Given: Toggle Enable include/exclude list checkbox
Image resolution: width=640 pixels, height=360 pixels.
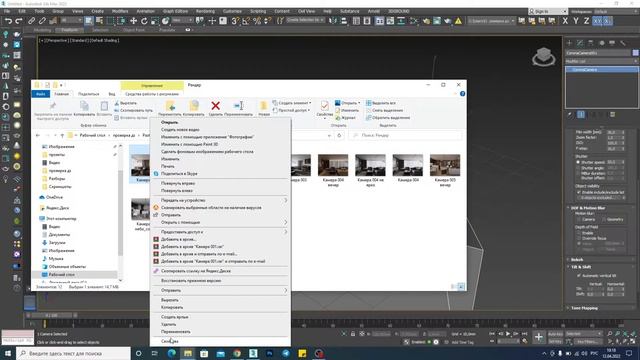Looking at the screenshot, I should tap(579, 192).
